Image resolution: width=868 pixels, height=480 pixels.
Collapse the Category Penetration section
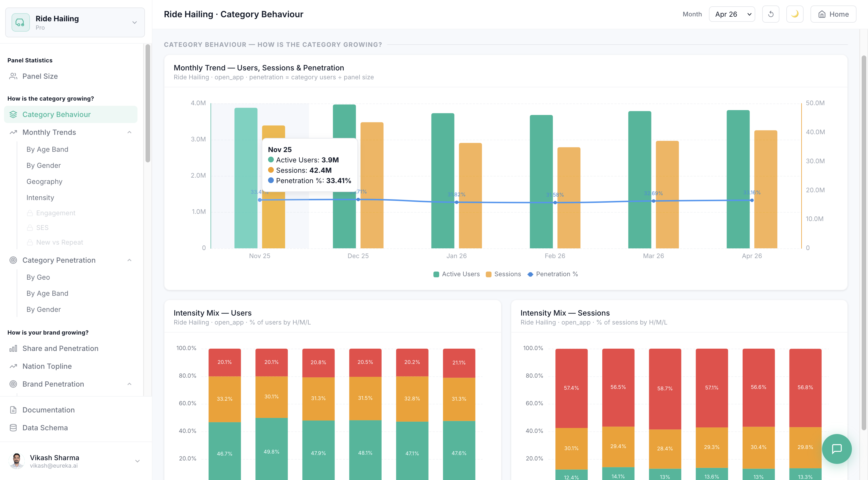[x=129, y=260]
